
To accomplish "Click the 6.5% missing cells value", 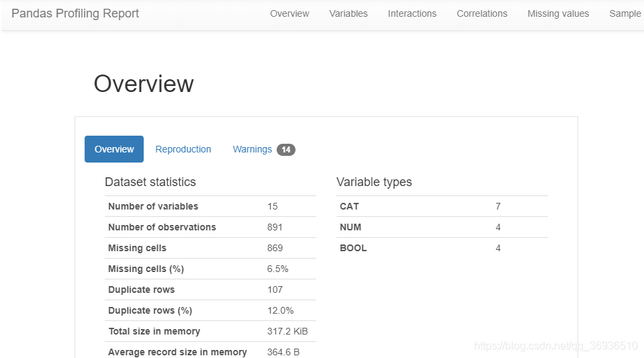I will pyautogui.click(x=277, y=269).
